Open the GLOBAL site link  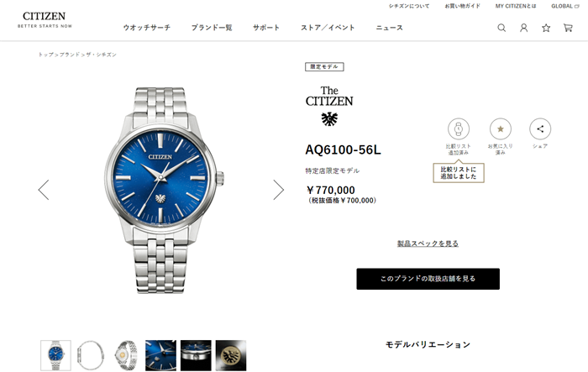(564, 6)
